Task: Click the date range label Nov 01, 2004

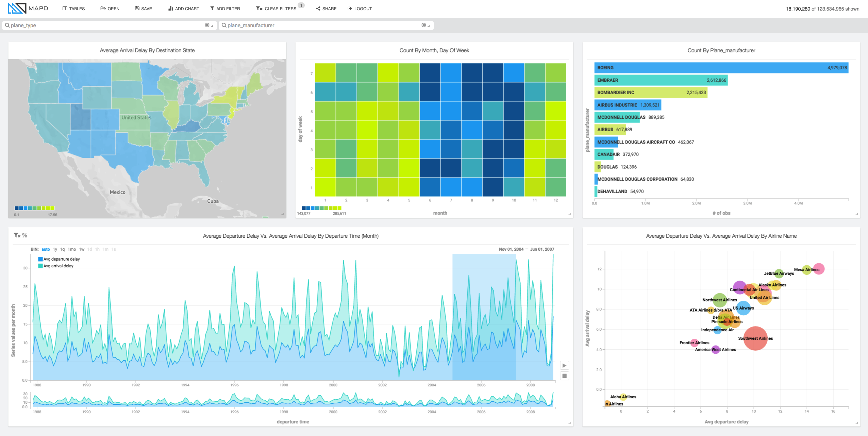Action: (511, 249)
